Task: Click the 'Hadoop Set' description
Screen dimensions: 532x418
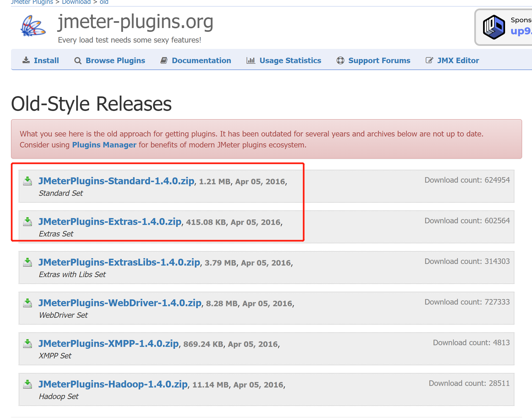Action: pos(59,396)
